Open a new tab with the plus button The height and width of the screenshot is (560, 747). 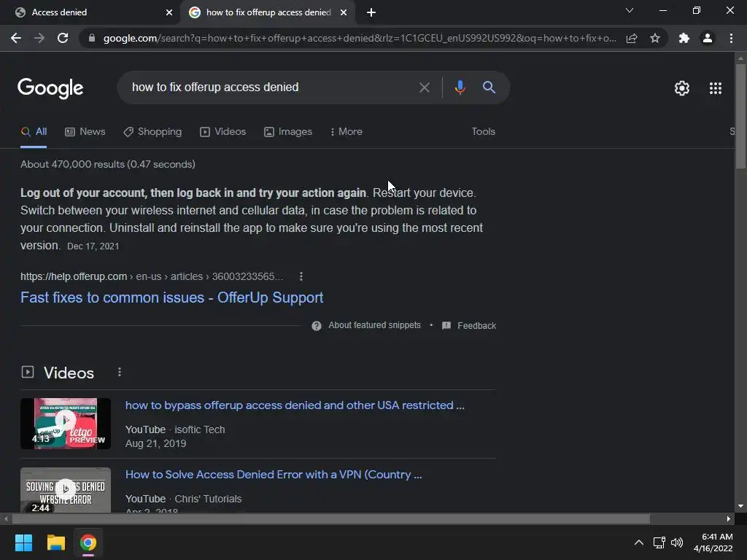371,12
